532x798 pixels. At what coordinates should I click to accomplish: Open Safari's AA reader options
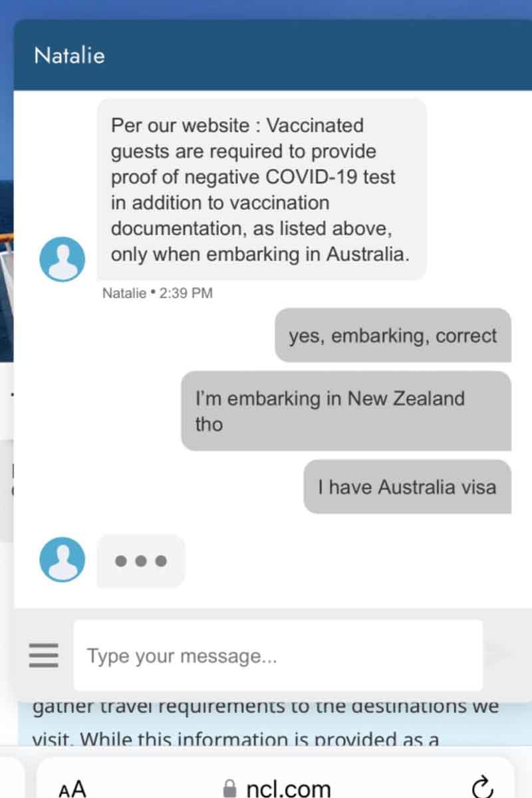(72, 789)
